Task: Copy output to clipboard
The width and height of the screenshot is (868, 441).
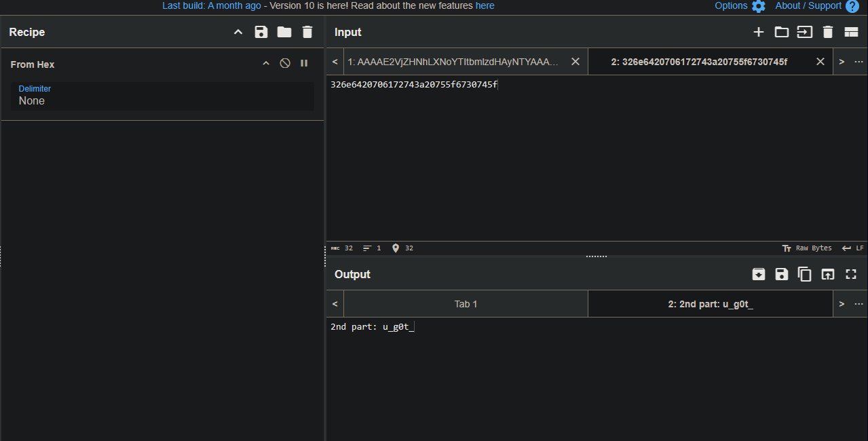Action: coord(804,274)
